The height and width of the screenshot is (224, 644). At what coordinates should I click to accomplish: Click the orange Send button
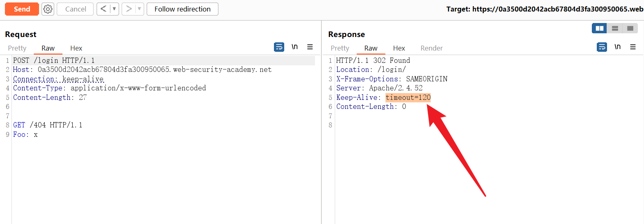coord(22,9)
